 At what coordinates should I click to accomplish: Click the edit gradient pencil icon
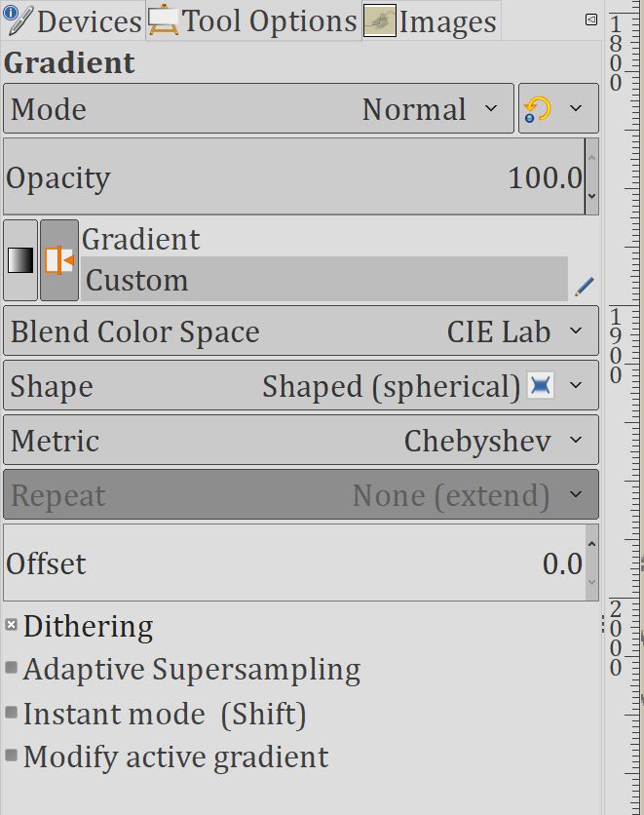point(584,287)
